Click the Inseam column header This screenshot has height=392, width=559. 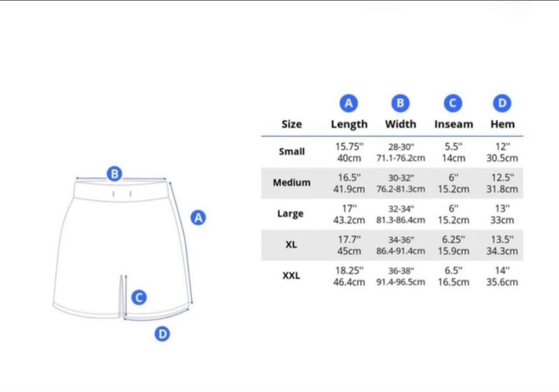click(454, 124)
